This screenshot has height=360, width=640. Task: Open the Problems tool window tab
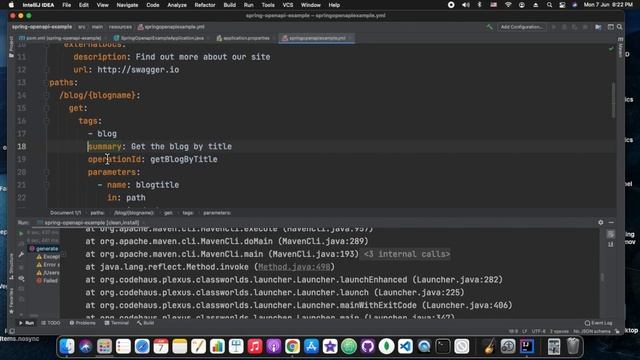click(x=82, y=323)
